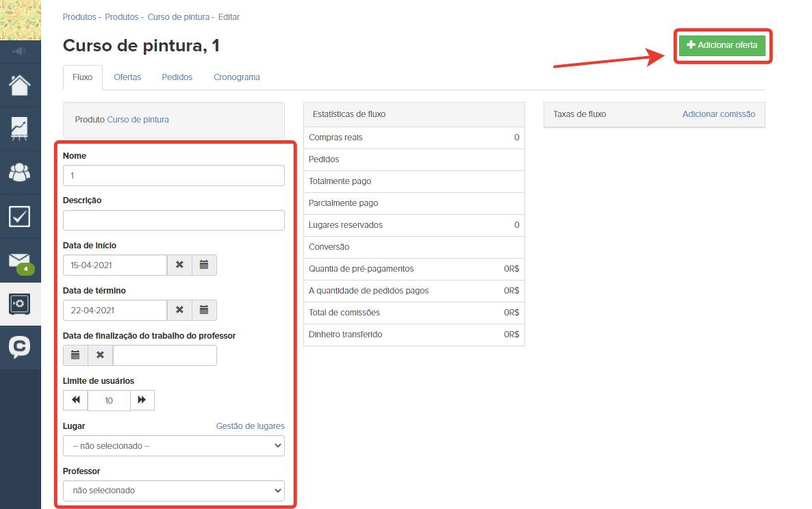Toggle the sound speaker icon
The width and height of the screenshot is (812, 509).
[20, 51]
